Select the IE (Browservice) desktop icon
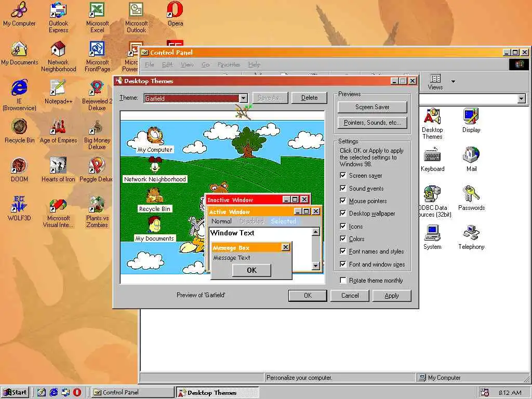Image resolution: width=532 pixels, height=399 pixels. coord(19,96)
